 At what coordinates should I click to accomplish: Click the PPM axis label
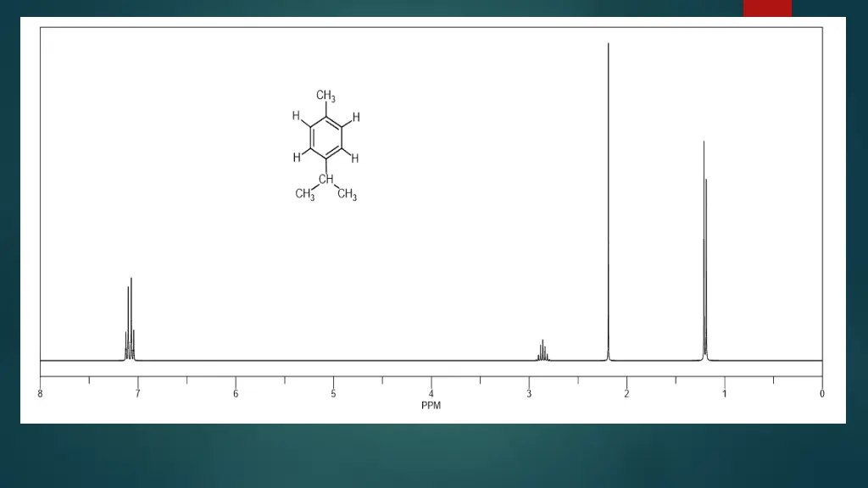click(x=431, y=406)
